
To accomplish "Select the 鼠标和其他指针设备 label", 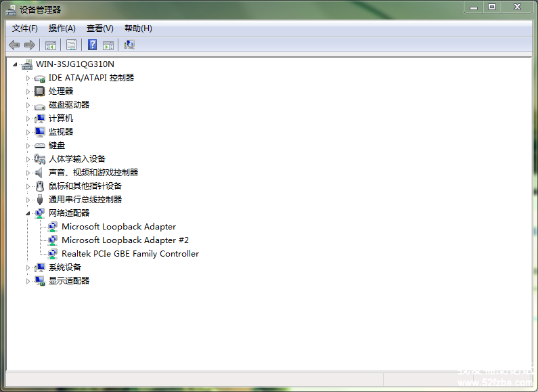I will 85,186.
